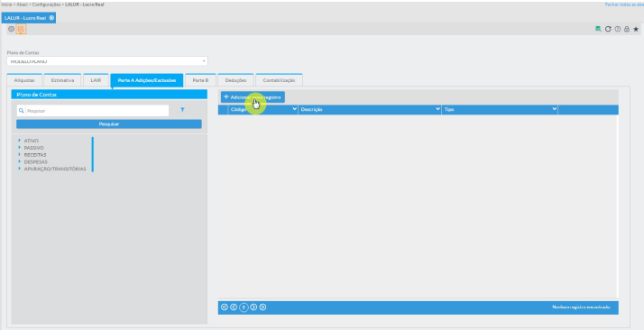
Task: Click the blue Pesquisar button
Action: (x=109, y=124)
